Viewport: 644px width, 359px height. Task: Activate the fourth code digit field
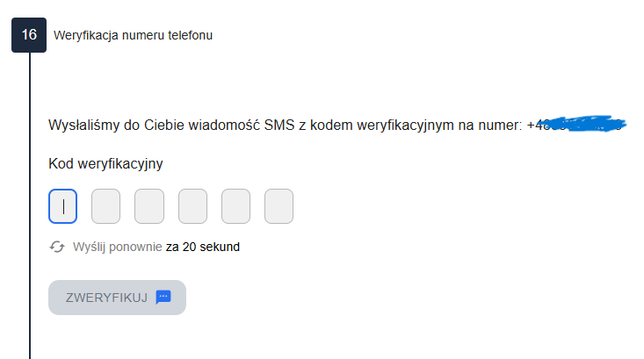coord(192,206)
